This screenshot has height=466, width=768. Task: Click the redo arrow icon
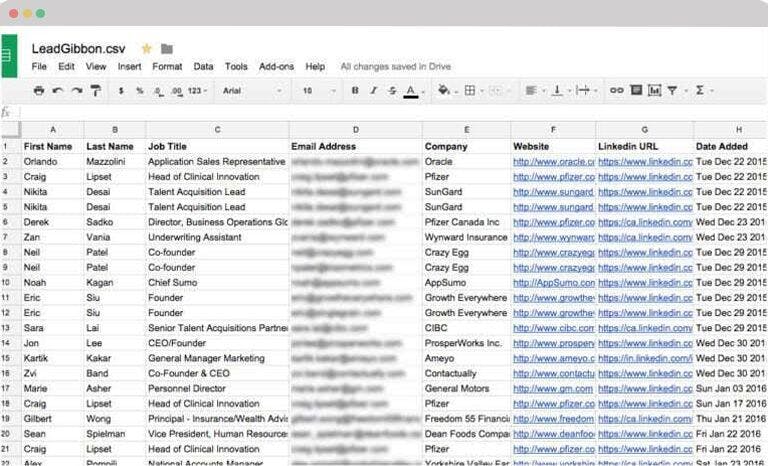coord(76,91)
